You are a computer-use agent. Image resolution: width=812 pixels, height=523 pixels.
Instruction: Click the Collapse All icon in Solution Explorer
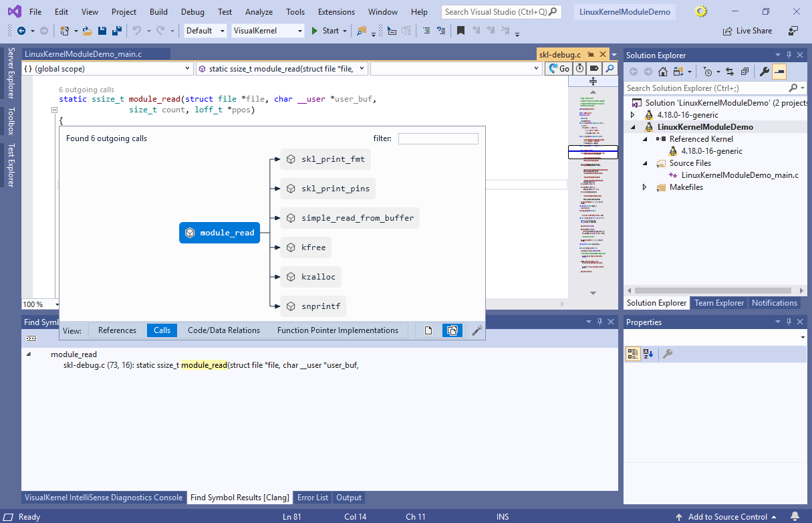(x=745, y=72)
